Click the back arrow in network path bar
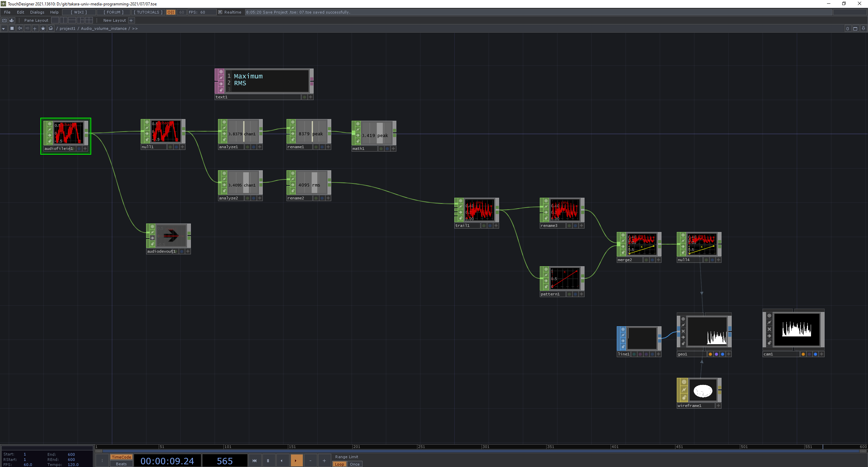Screen dimensions: 868x467 point(20,28)
